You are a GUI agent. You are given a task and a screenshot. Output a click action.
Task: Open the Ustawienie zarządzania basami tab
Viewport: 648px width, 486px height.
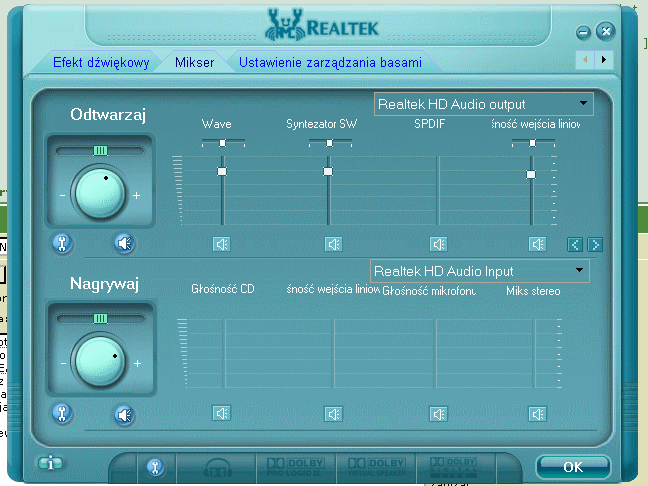[330, 62]
